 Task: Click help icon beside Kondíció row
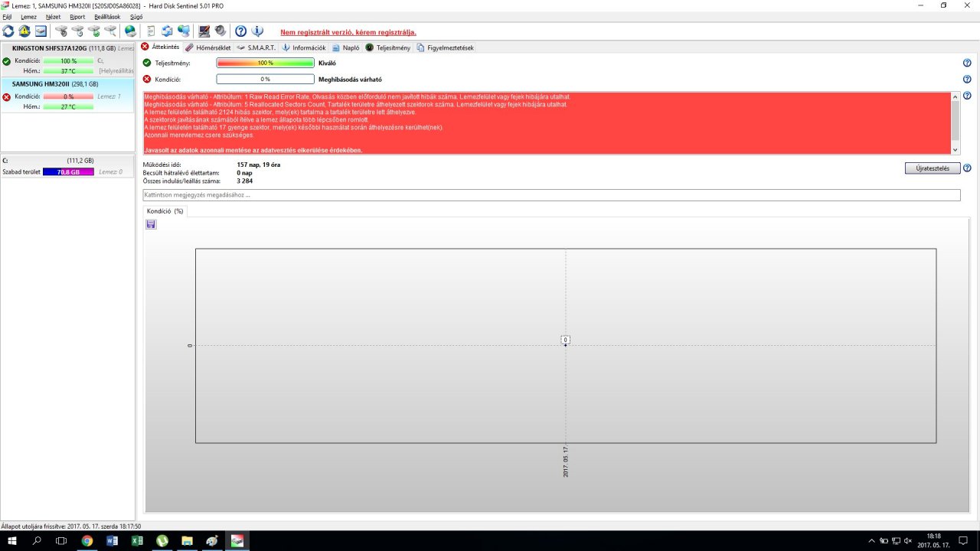tap(967, 79)
